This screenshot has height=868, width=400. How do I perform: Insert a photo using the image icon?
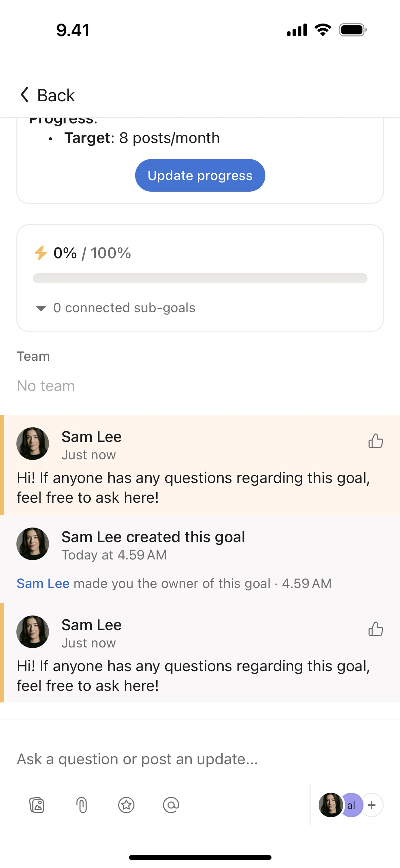[37, 805]
